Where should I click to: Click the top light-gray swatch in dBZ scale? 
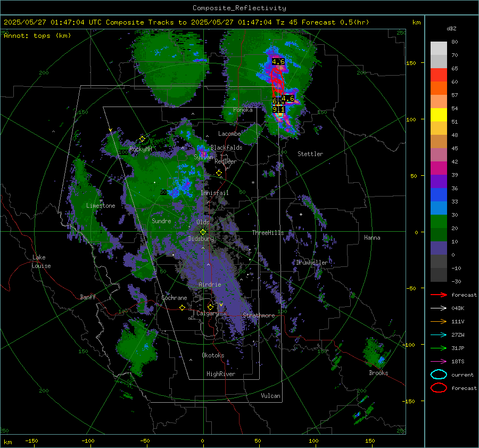(439, 48)
